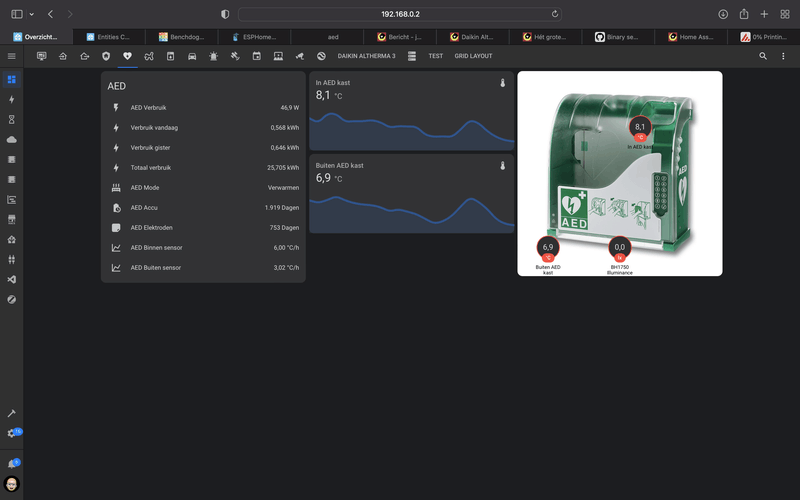Open the AED Binnen sensor row
Viewport: 800px width, 500px height.
[x=203, y=247]
